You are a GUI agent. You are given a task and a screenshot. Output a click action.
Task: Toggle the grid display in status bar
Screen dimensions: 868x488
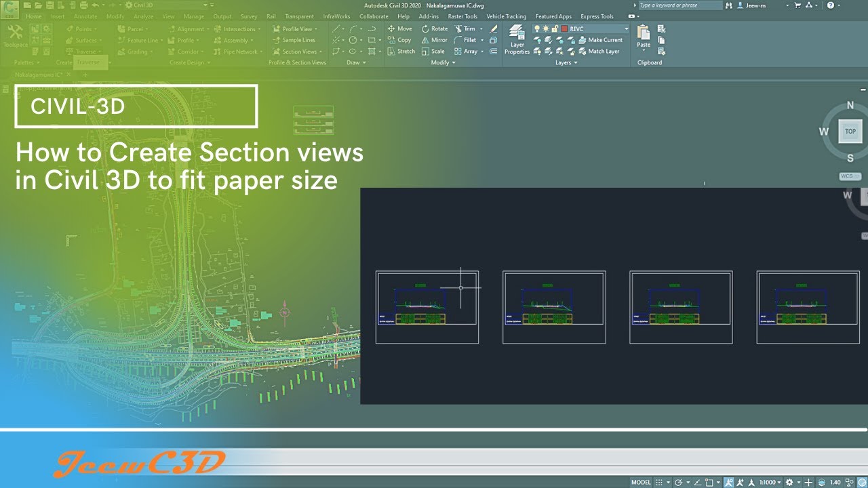pyautogui.click(x=658, y=483)
